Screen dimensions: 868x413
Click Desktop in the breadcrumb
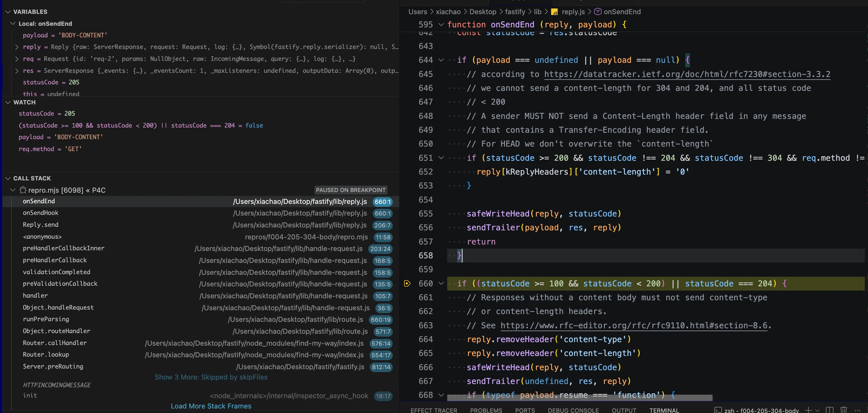click(482, 12)
